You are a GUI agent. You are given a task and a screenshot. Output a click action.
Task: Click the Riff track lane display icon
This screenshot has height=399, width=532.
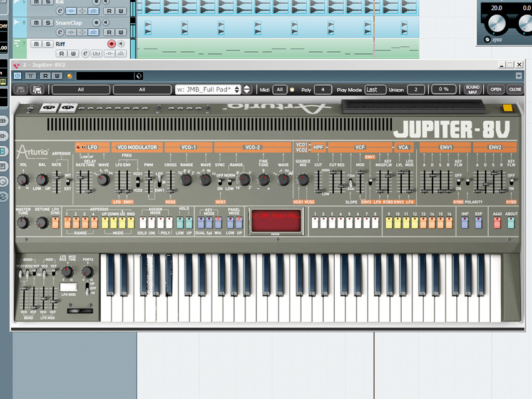pyautogui.click(x=96, y=53)
